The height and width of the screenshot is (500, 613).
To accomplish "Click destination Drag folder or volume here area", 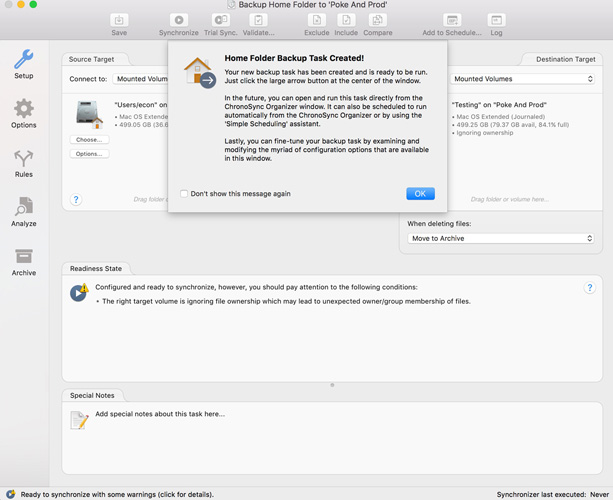I will (509, 199).
